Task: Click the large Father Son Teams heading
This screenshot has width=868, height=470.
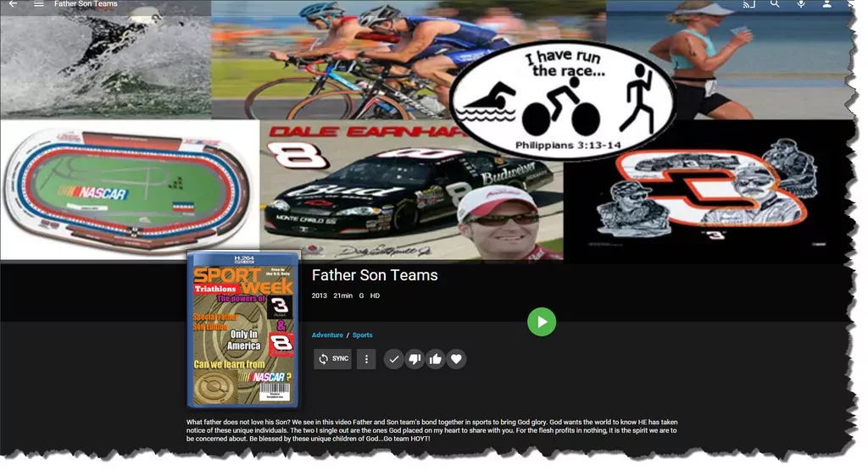Action: (375, 275)
